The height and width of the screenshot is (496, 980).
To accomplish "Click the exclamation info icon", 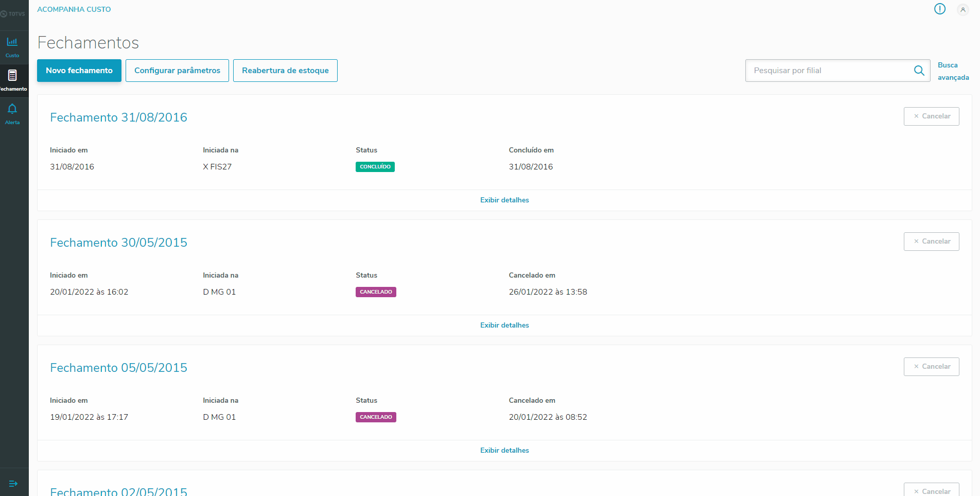I will tap(940, 9).
